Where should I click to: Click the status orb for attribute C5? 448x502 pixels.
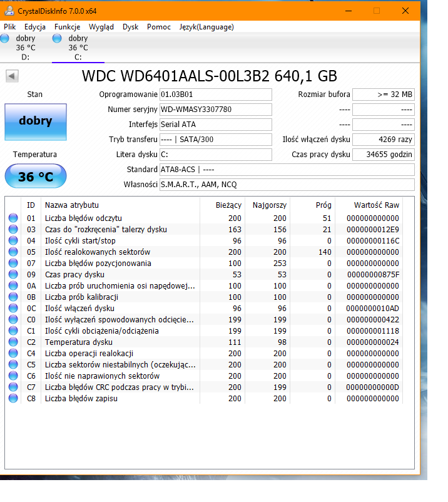pos(13,365)
